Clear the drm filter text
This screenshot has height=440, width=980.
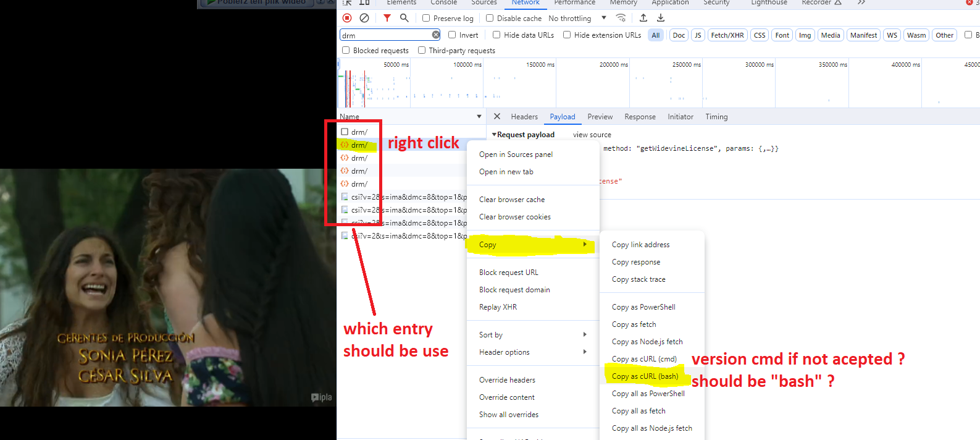[436, 35]
